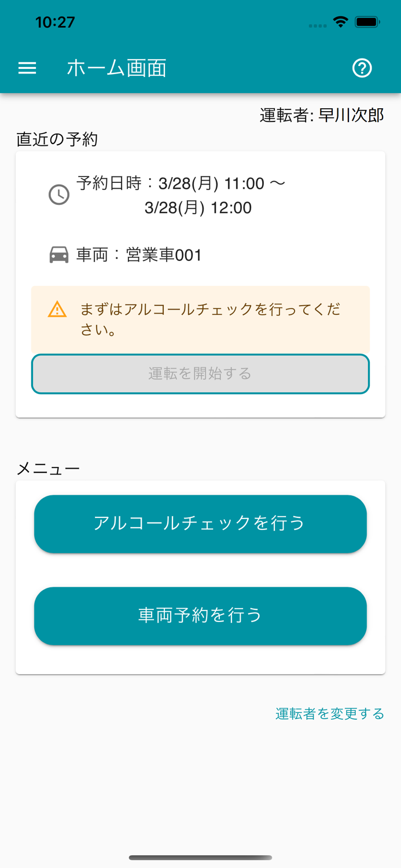Click the car icon next to 営業車001

coord(58,255)
